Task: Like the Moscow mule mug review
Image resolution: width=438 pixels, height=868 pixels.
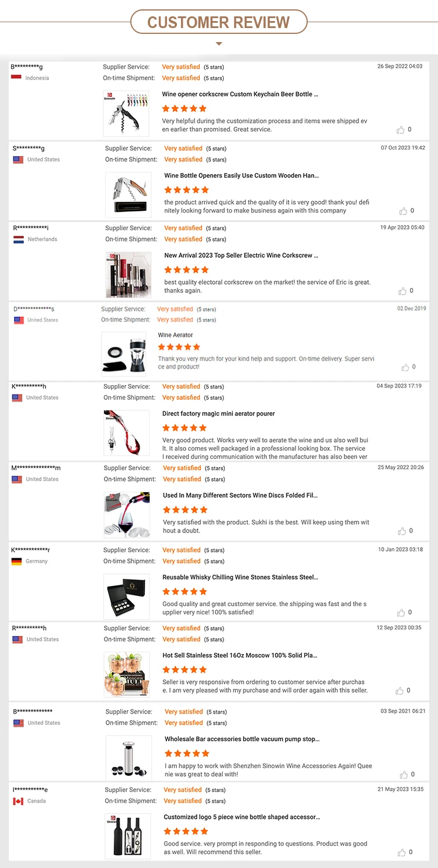Action: (x=400, y=691)
